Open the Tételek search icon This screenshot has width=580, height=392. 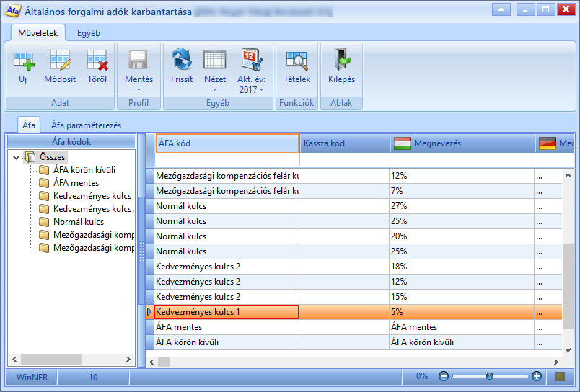[296, 61]
